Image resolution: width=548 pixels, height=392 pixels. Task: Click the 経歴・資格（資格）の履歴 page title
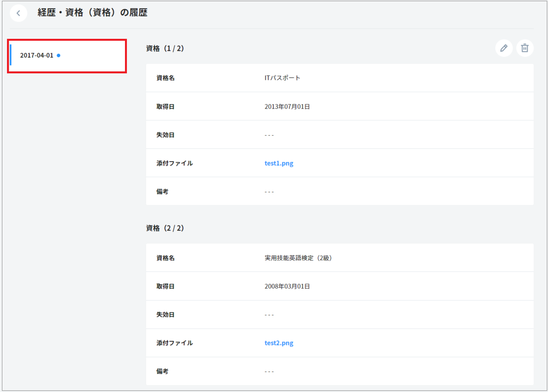click(x=92, y=13)
